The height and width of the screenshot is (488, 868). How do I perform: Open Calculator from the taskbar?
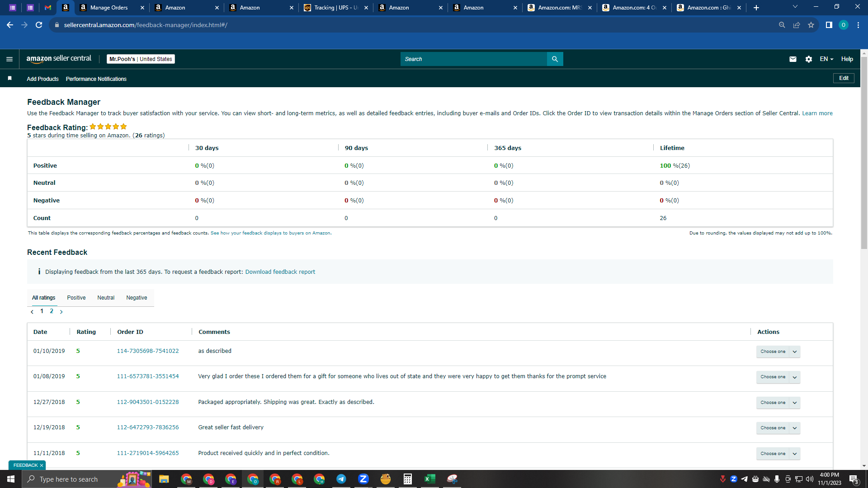point(408,479)
